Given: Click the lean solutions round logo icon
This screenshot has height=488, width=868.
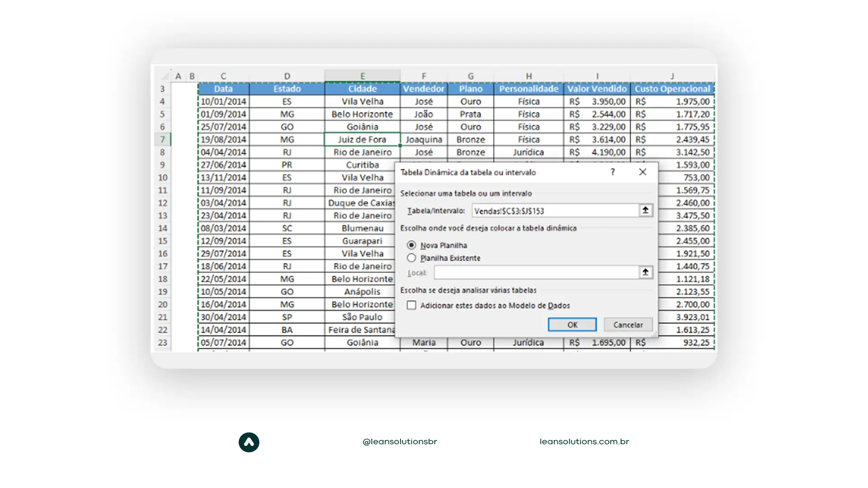Looking at the screenshot, I should click(249, 442).
